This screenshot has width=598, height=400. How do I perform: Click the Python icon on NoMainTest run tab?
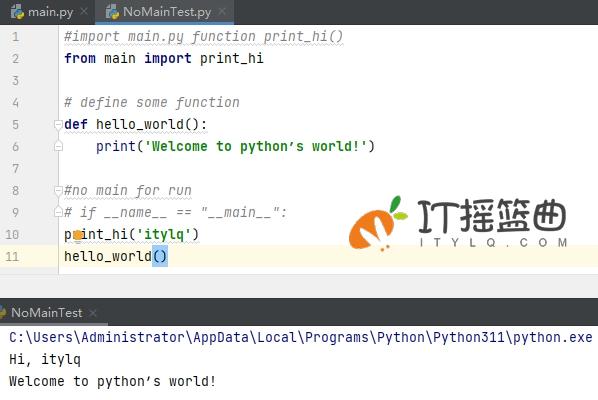(x=3, y=312)
